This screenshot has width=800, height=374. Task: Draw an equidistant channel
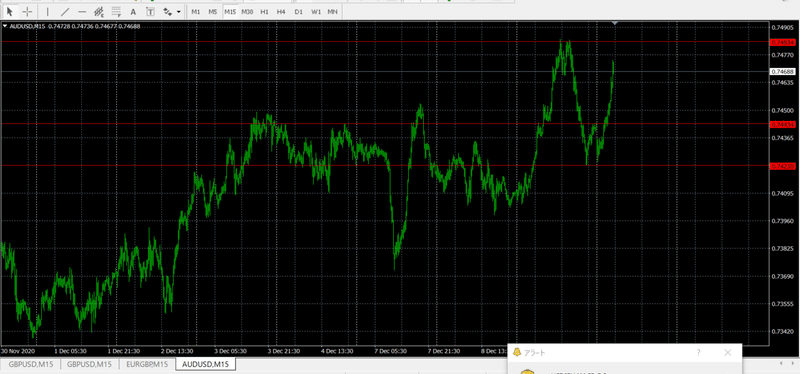point(99,11)
